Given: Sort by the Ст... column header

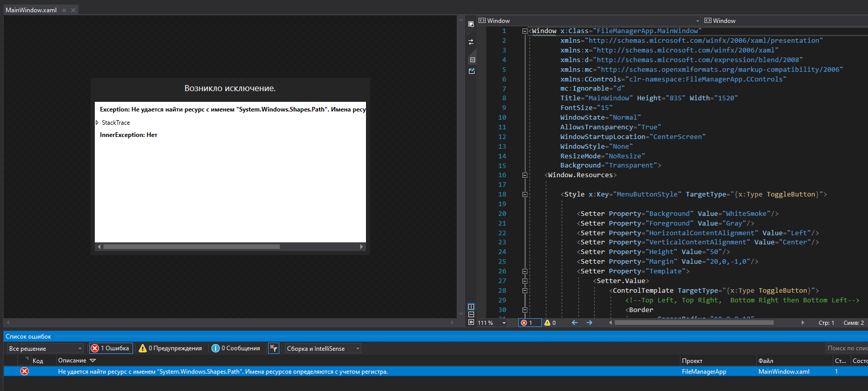Looking at the screenshot, I should click(x=840, y=361).
